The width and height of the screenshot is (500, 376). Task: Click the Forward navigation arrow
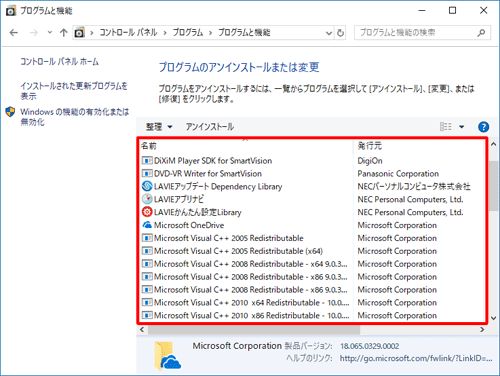click(33, 33)
